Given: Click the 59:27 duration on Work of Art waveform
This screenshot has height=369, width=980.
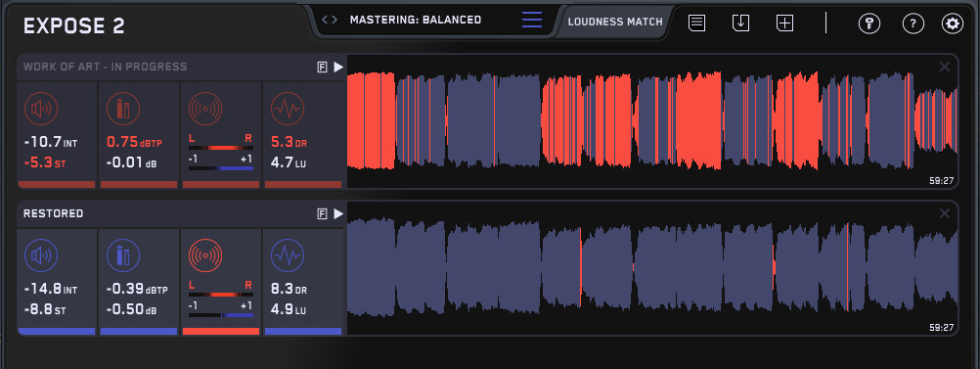Looking at the screenshot, I should (x=942, y=181).
